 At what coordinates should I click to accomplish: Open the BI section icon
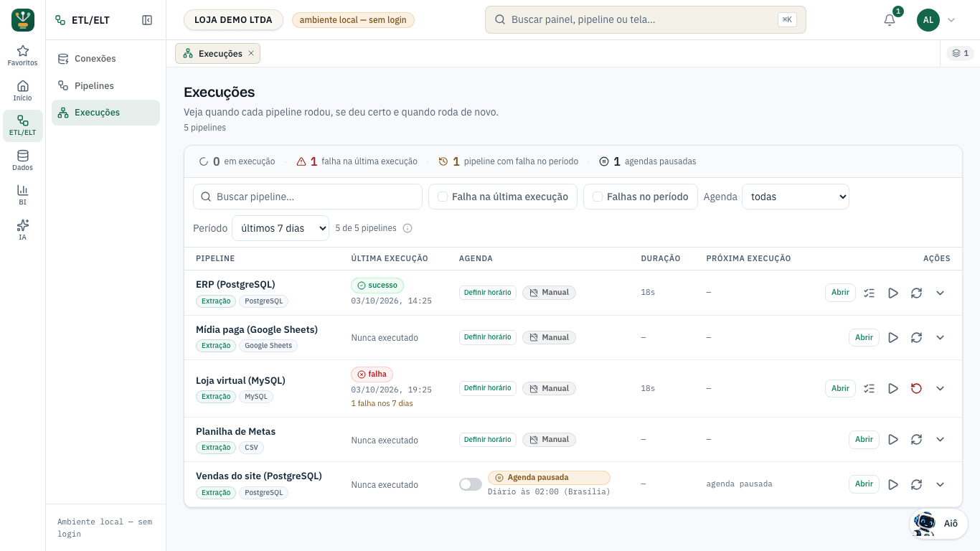point(23,194)
